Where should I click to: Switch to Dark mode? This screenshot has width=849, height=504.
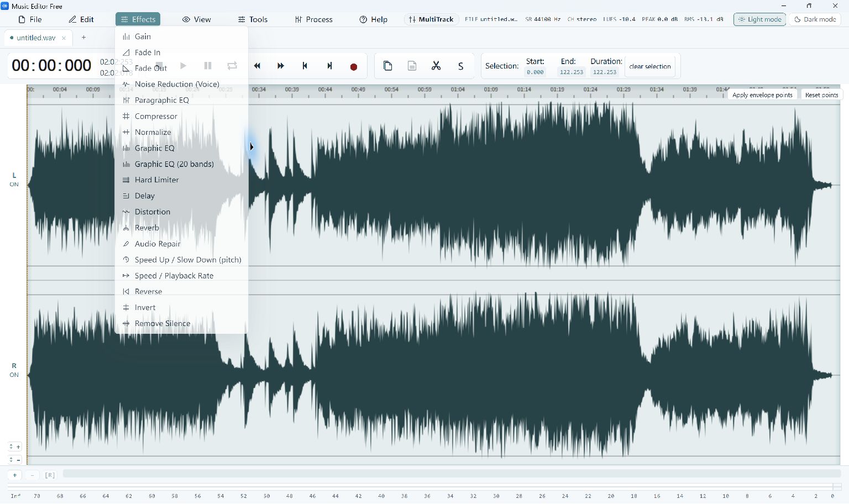pyautogui.click(x=815, y=19)
